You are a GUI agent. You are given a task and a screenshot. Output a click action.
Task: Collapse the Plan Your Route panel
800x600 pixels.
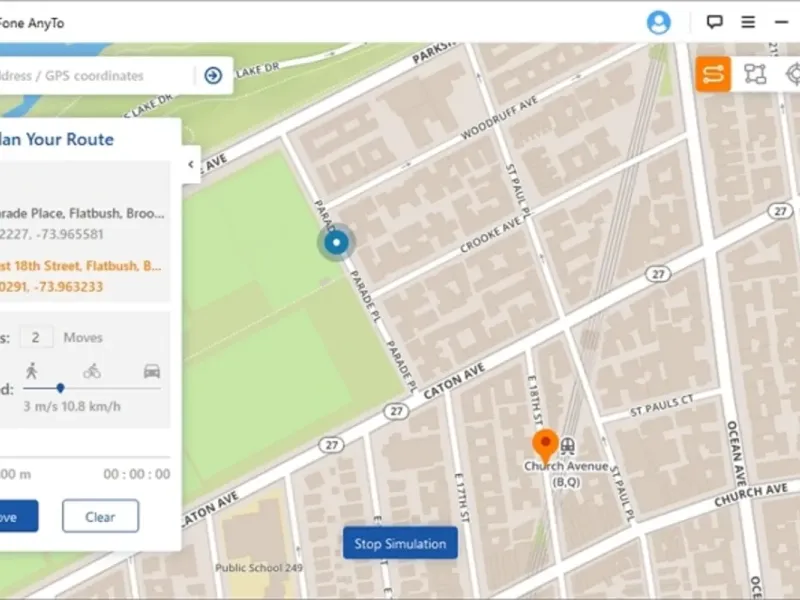(191, 164)
